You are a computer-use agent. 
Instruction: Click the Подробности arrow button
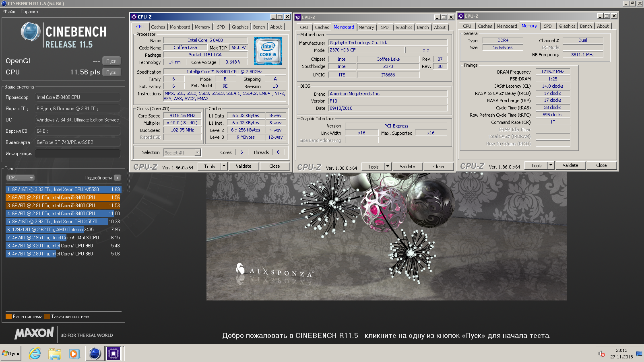pyautogui.click(x=118, y=178)
